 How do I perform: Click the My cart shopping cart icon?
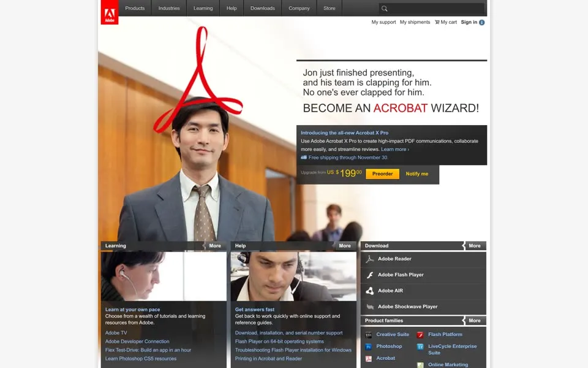click(437, 22)
